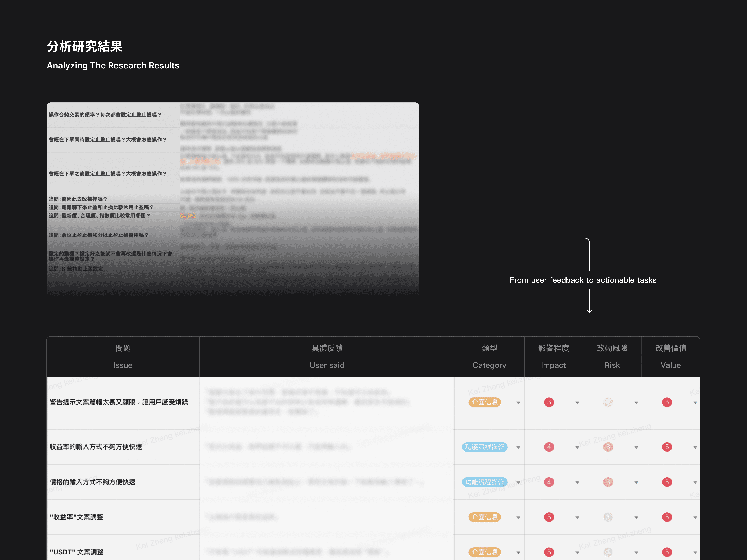
Task: Select the 價格的輸入方式不夠方便快速 issue cell
Action: pos(92,482)
